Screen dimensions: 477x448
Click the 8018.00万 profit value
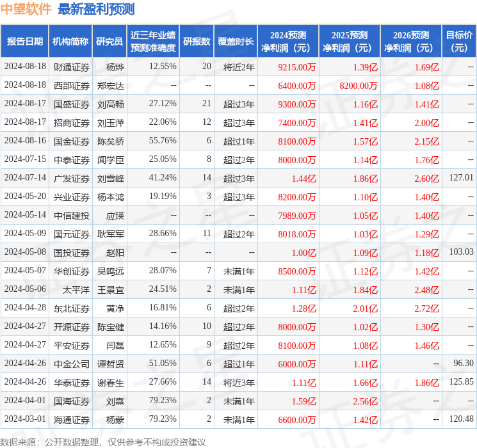[297, 234]
